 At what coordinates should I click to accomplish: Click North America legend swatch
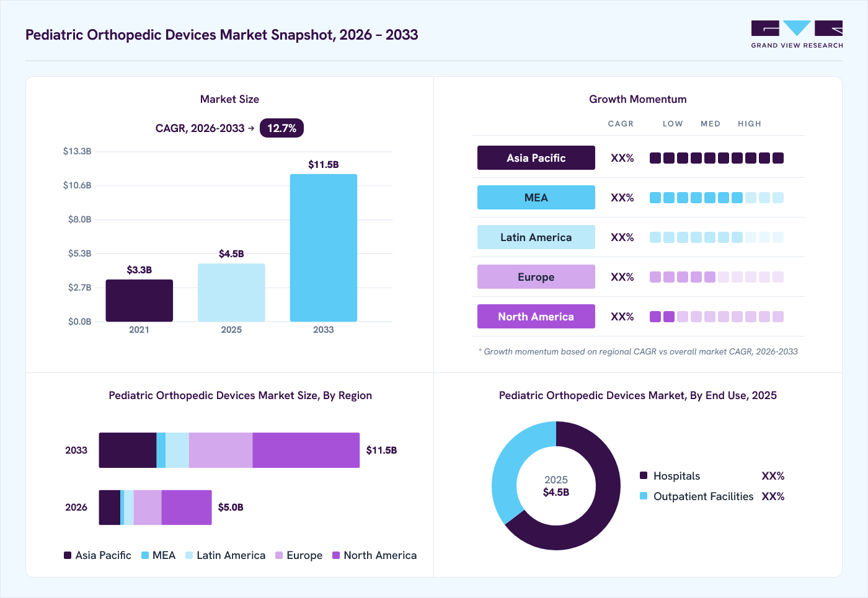336,555
